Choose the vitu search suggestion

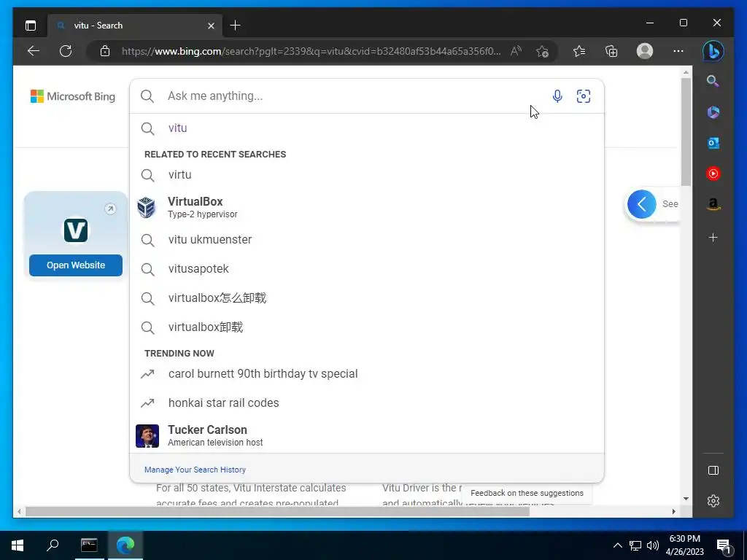click(x=367, y=128)
